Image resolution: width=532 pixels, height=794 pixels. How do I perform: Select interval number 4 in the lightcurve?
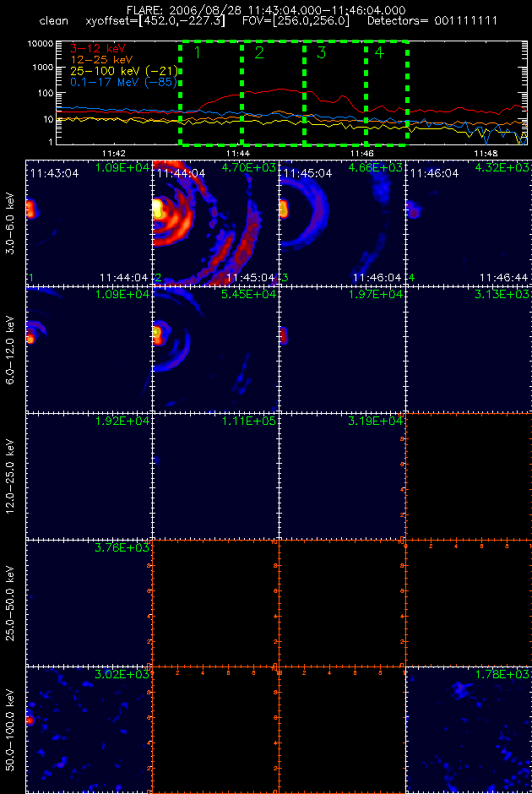click(x=379, y=52)
